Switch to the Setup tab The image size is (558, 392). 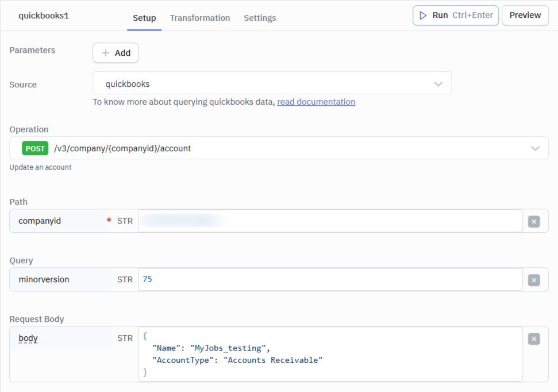tap(144, 18)
